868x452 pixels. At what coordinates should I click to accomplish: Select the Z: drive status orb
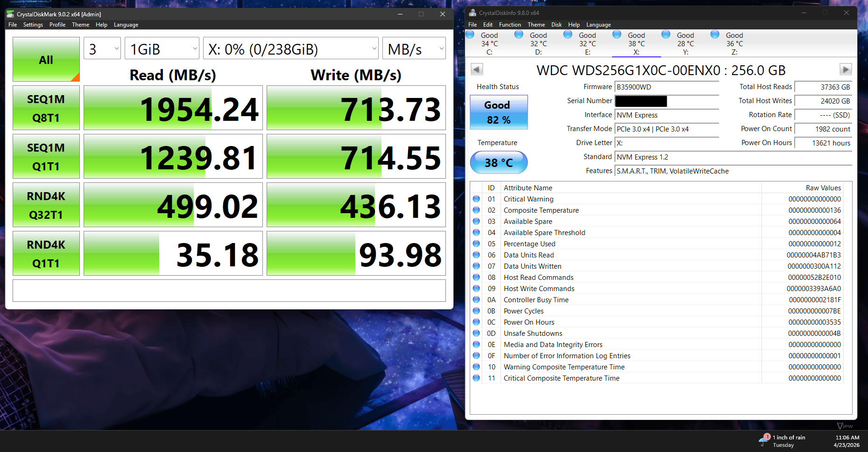tap(715, 35)
